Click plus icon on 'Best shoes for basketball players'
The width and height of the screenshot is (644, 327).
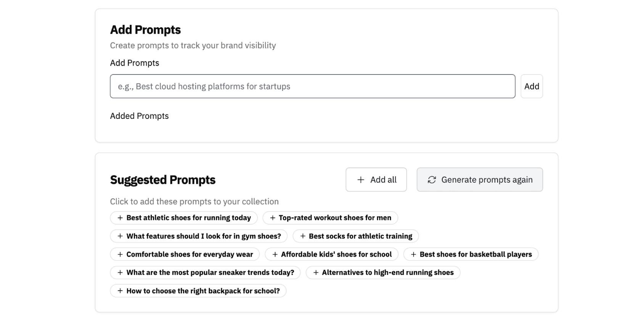pos(413,254)
